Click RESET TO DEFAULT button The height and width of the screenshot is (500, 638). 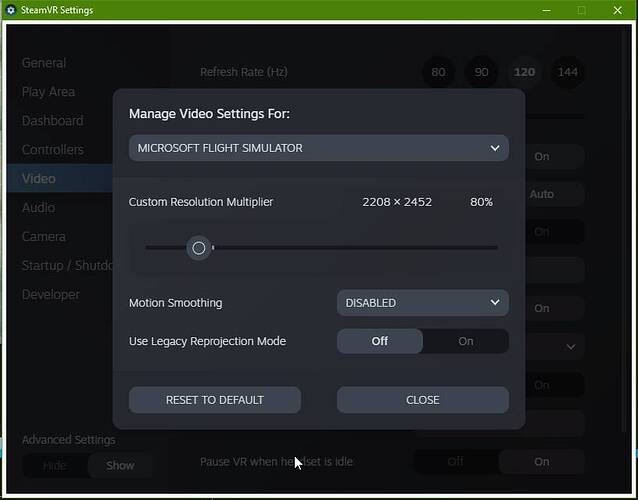coord(215,400)
